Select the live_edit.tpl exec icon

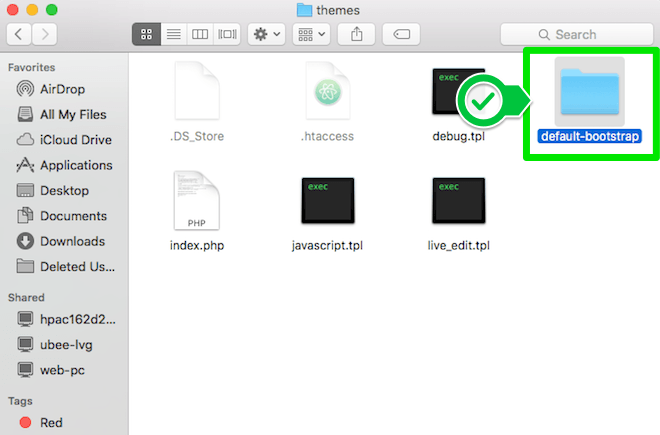(458, 200)
